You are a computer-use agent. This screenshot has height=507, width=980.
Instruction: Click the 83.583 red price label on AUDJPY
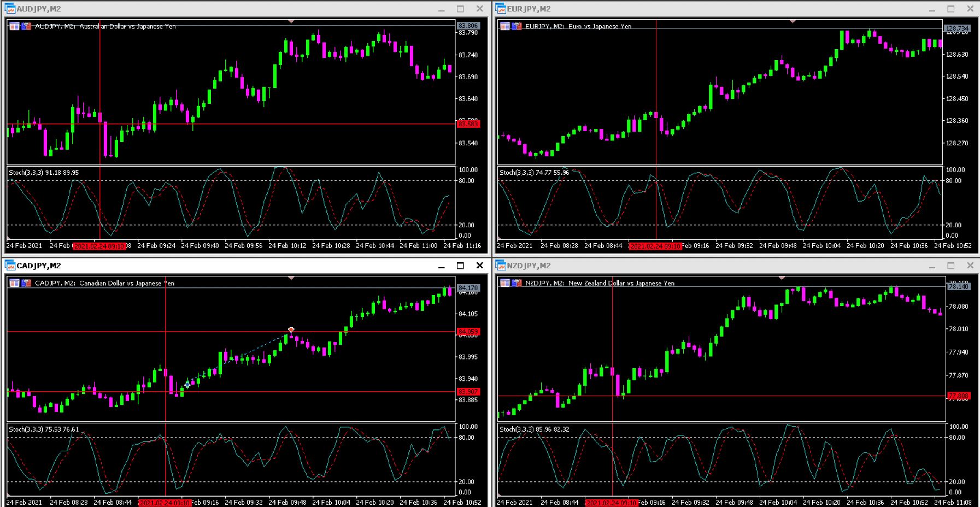pyautogui.click(x=468, y=124)
